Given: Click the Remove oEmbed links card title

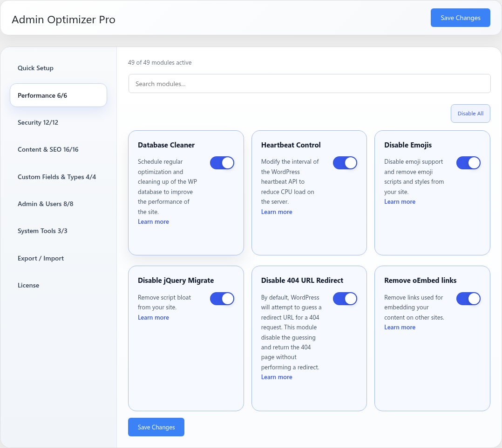Looking at the screenshot, I should click(x=421, y=281).
